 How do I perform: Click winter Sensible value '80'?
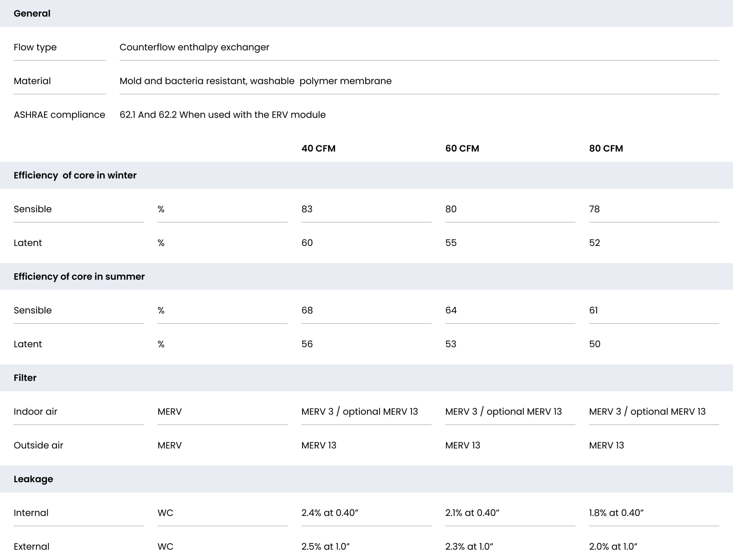click(451, 209)
